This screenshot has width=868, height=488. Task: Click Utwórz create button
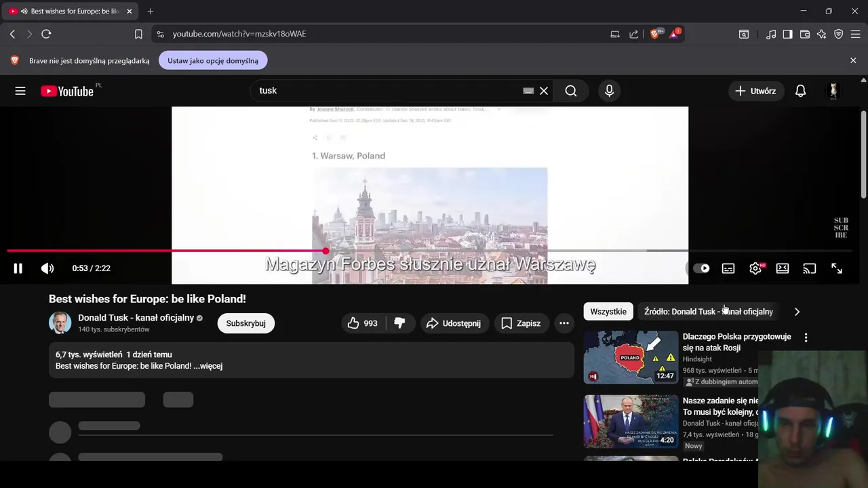(756, 91)
